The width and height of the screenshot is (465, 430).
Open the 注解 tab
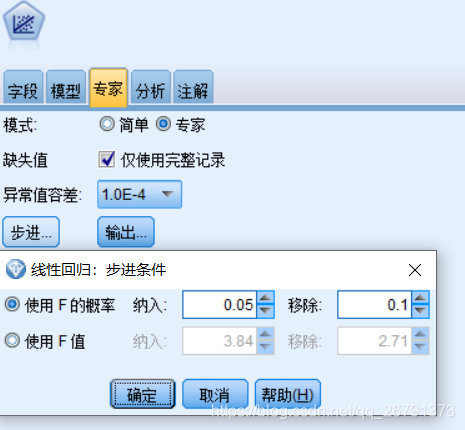click(193, 87)
